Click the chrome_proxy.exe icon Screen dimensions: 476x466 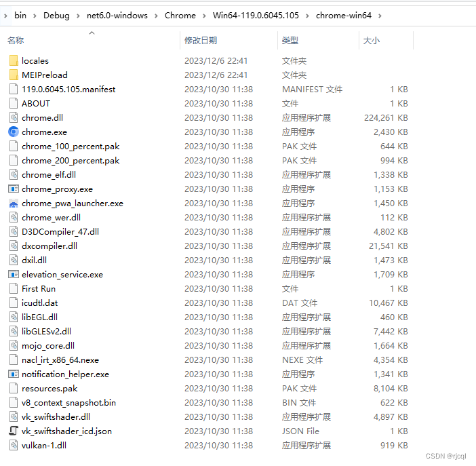pos(14,189)
